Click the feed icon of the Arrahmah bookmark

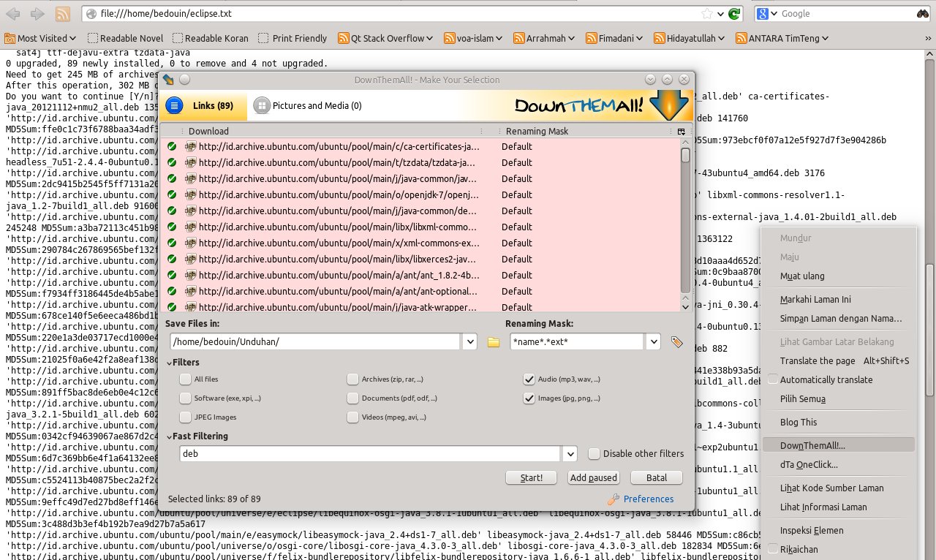(x=519, y=38)
